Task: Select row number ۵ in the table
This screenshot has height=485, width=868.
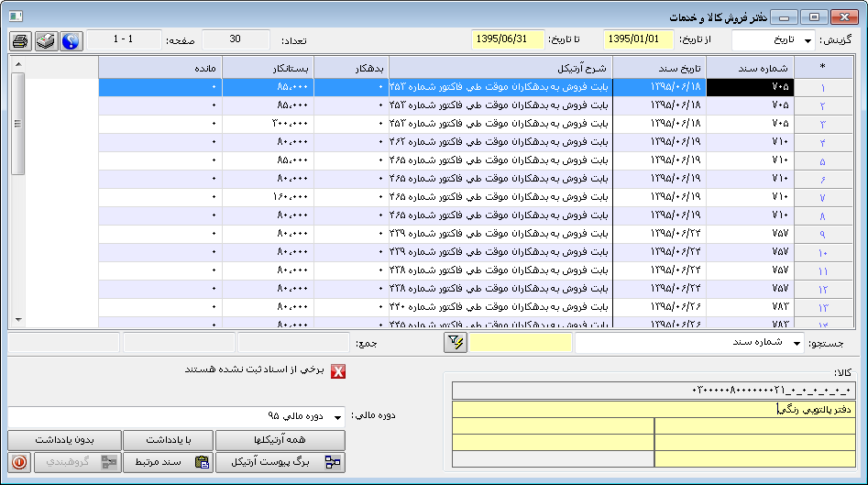Action: [x=823, y=160]
